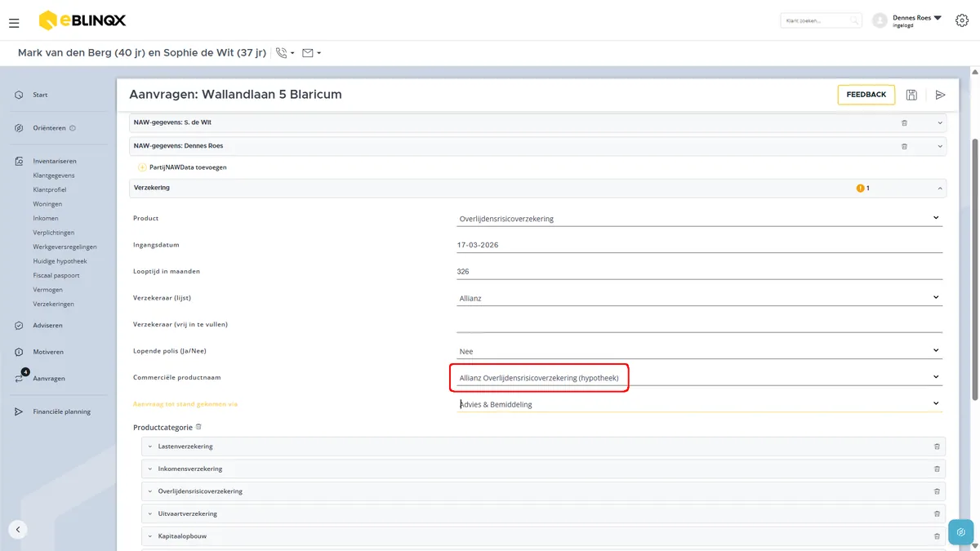This screenshot has height=551, width=980.
Task: Go to Start in the sidebar
Action: click(40, 95)
